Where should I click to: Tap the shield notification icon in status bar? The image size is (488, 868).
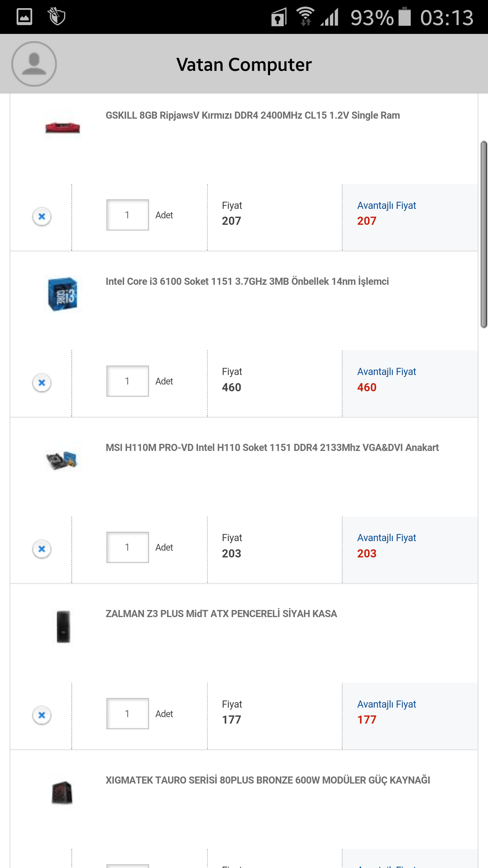point(57,16)
